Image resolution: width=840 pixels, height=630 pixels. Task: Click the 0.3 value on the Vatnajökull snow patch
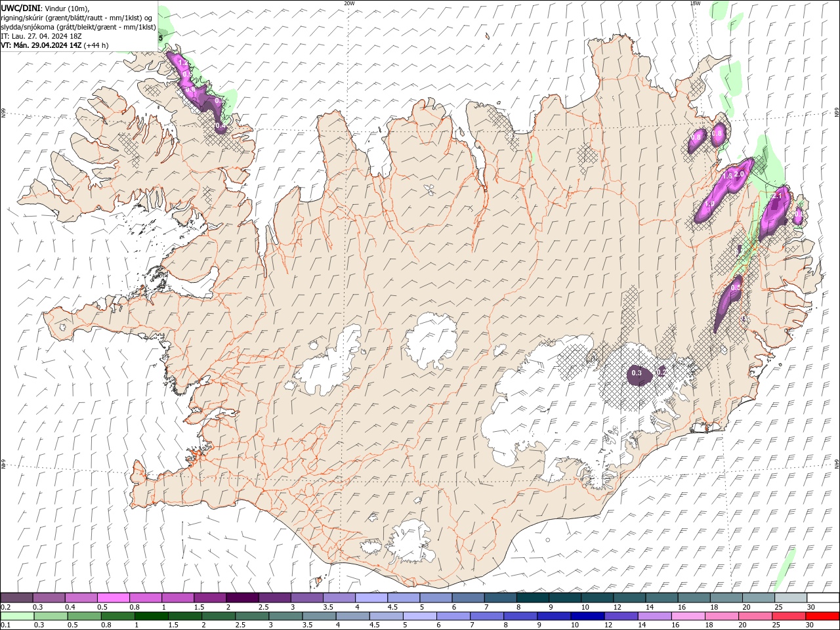(x=636, y=373)
